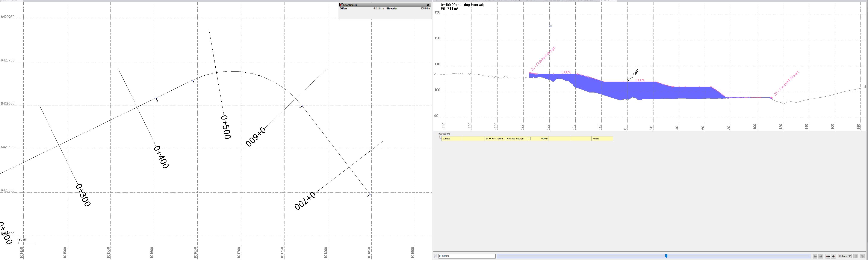Click the next section arrow button

[821, 256]
